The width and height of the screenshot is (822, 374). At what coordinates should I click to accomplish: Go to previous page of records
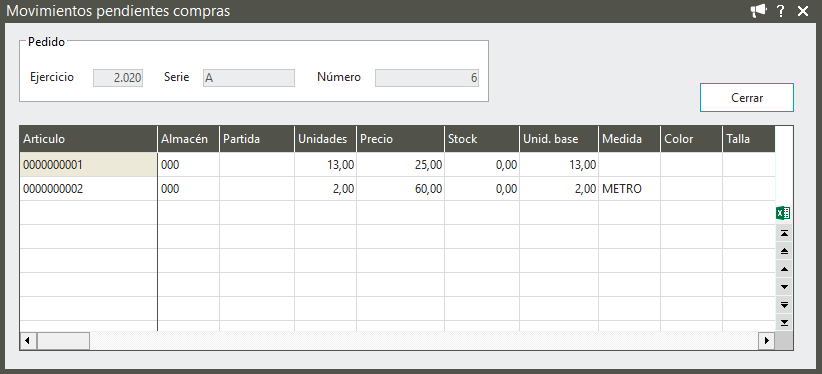click(x=784, y=251)
